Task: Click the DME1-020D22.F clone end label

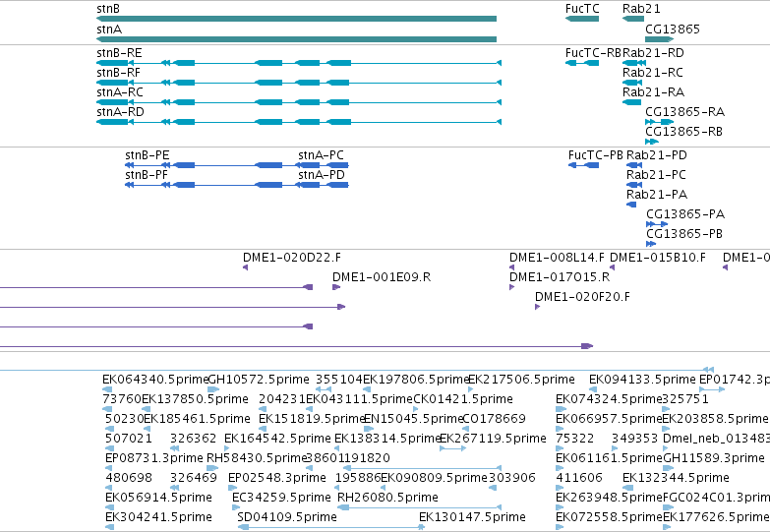Action: 292,258
